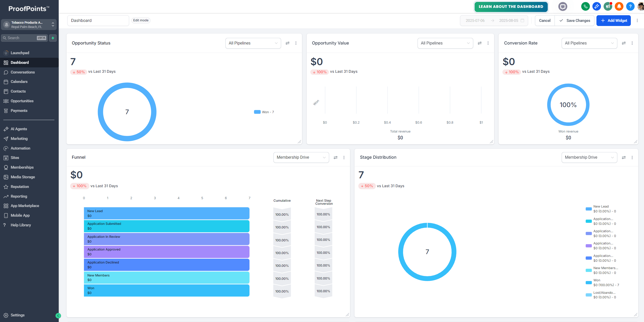
Task: Click the Save Changes button
Action: pos(575,21)
